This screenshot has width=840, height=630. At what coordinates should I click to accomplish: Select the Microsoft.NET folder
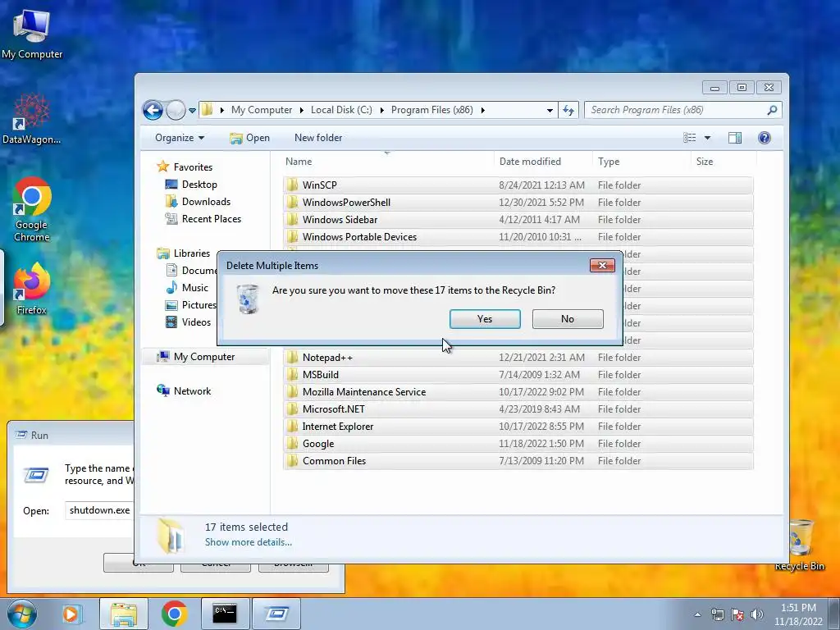(x=518, y=409)
